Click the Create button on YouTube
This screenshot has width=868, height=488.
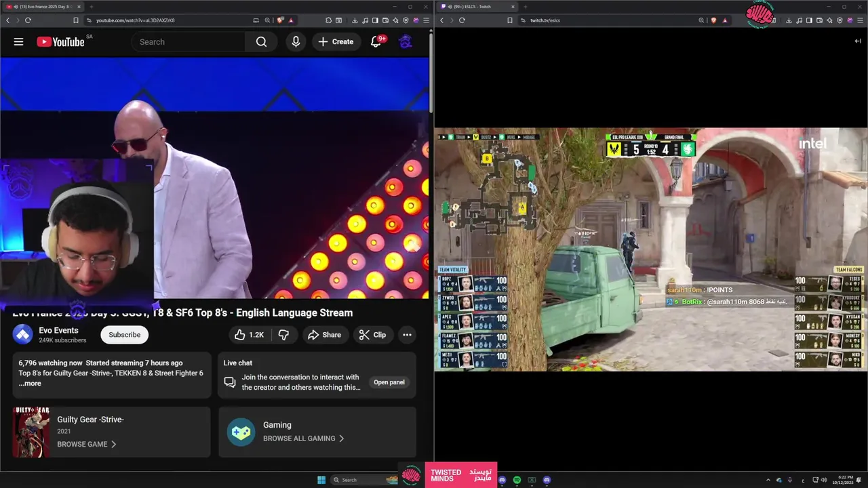pos(336,42)
